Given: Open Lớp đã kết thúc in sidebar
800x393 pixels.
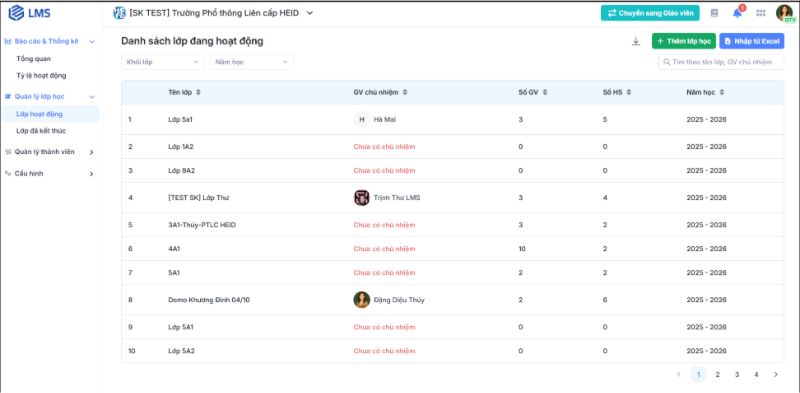Looking at the screenshot, I should pos(41,131).
